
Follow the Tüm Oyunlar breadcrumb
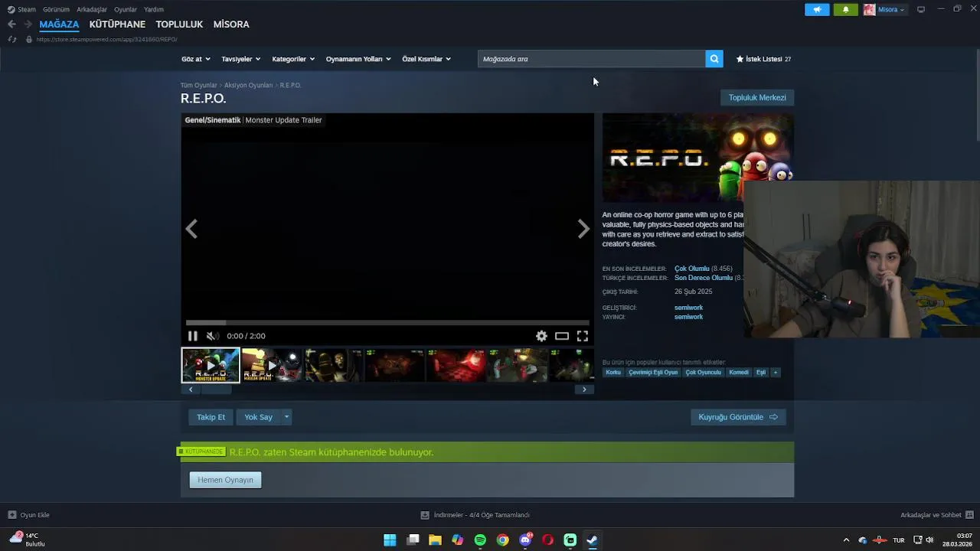(199, 86)
